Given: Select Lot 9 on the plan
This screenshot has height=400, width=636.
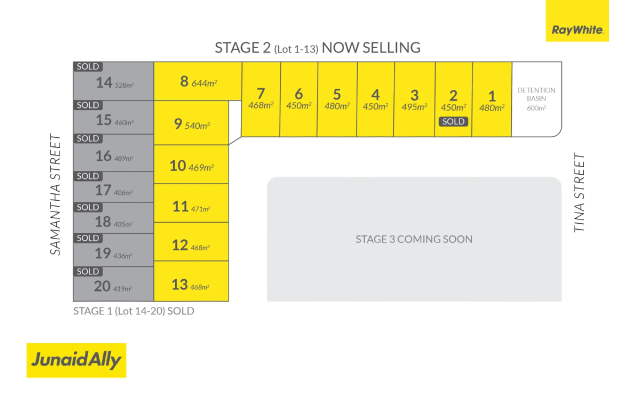Looking at the screenshot, I should [x=190, y=124].
